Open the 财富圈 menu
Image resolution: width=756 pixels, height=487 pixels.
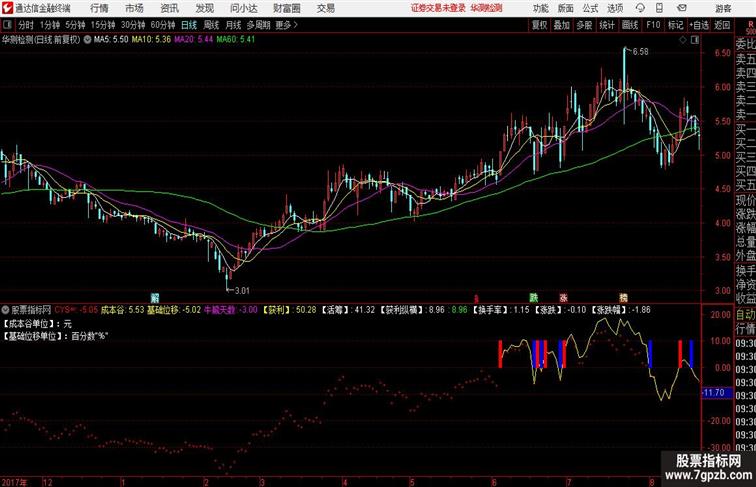click(x=286, y=8)
